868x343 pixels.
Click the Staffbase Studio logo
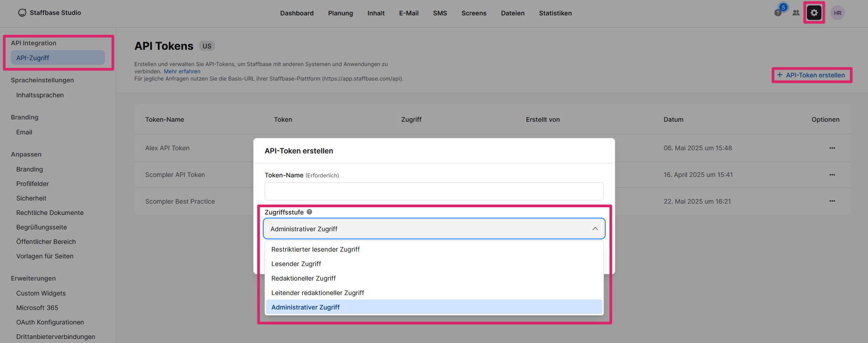tap(49, 13)
